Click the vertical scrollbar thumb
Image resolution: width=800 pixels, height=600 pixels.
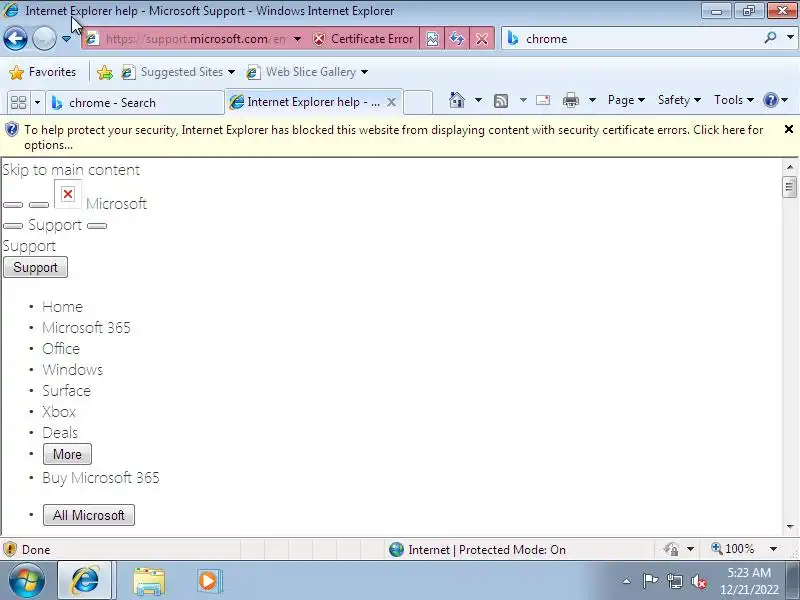point(789,187)
